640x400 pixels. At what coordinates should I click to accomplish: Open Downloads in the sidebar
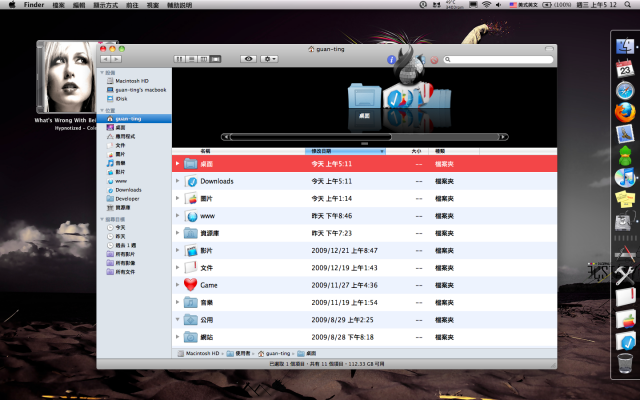click(124, 190)
